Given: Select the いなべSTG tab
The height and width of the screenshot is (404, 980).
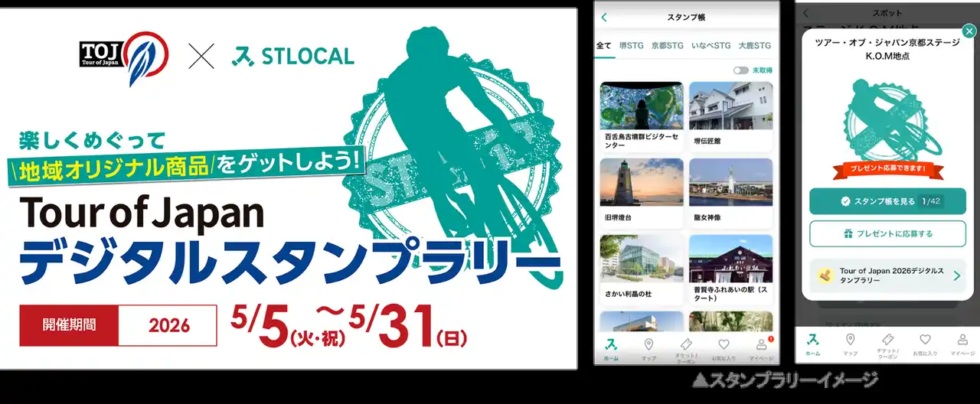Looking at the screenshot, I should pos(710,46).
